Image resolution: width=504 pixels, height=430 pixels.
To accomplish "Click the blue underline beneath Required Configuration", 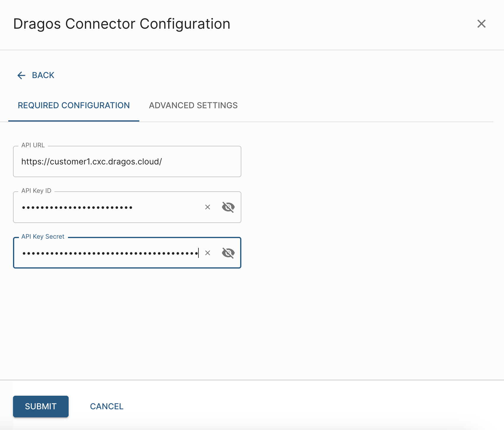I will click(74, 121).
